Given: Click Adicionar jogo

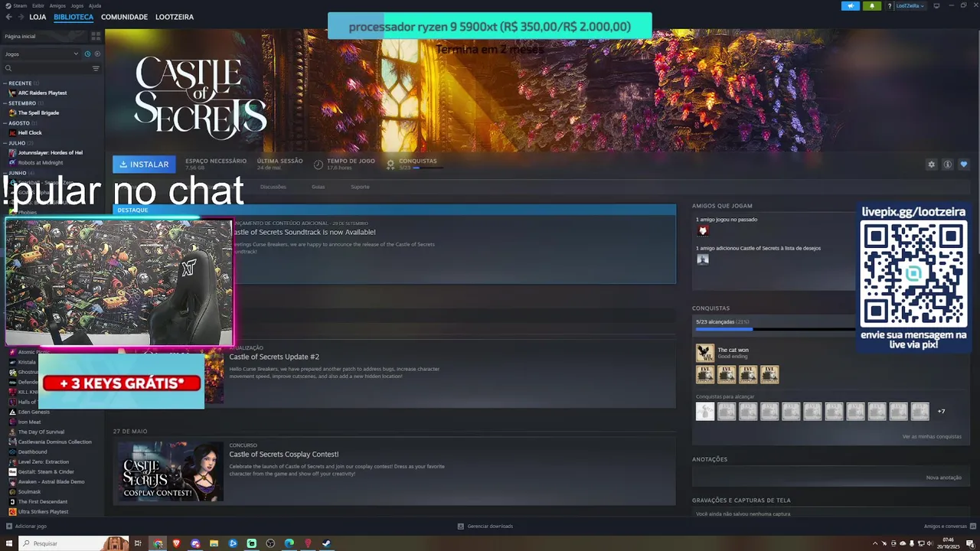Looking at the screenshot, I should 27,526.
